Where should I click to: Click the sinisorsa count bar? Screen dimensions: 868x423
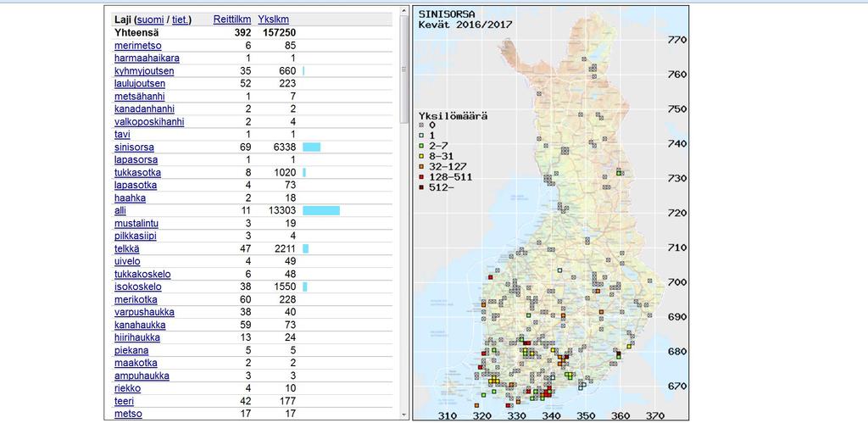tap(312, 147)
